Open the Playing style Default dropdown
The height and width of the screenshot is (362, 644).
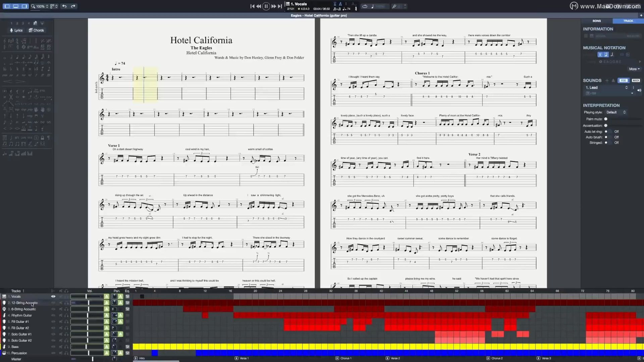tap(616, 112)
